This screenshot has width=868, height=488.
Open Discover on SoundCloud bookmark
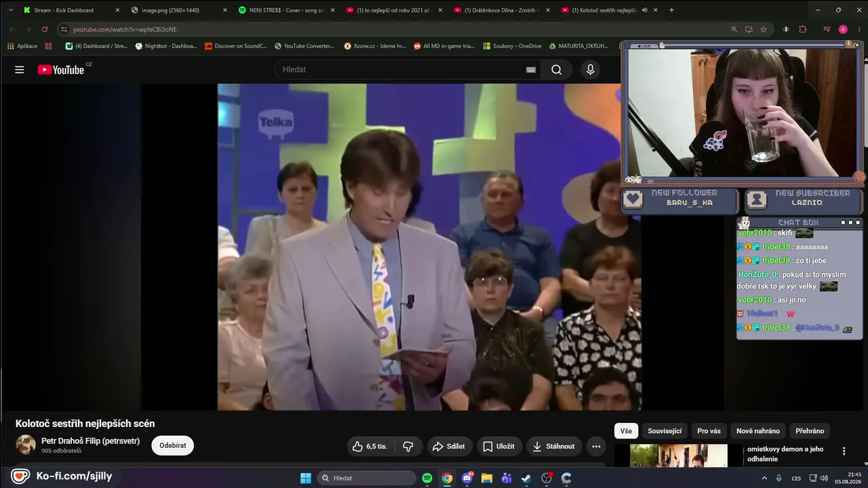click(x=236, y=46)
